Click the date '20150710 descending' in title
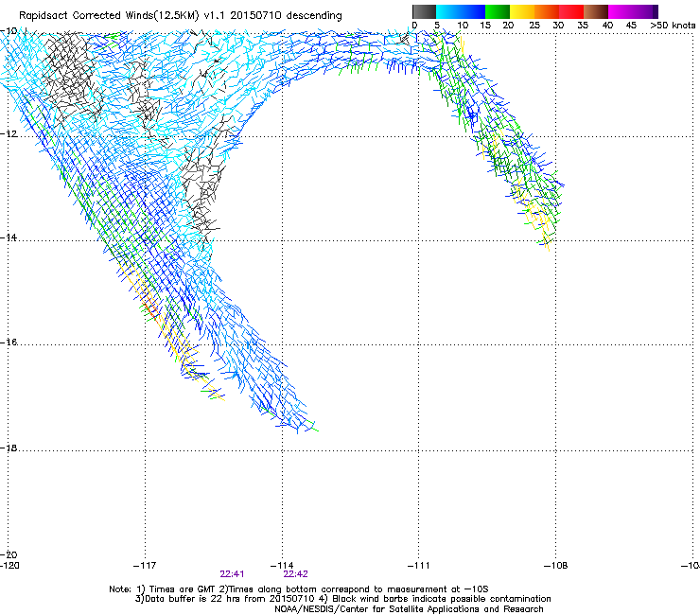This screenshot has width=700, height=615. pyautogui.click(x=286, y=16)
